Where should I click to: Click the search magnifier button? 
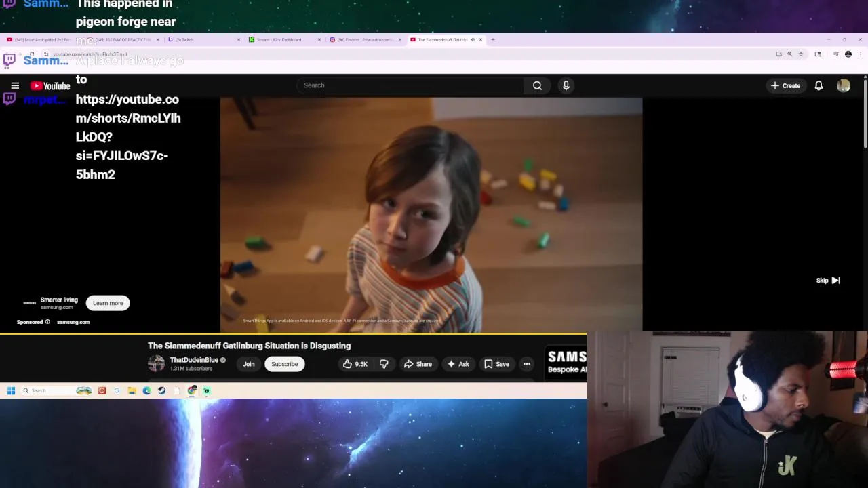(x=537, y=85)
